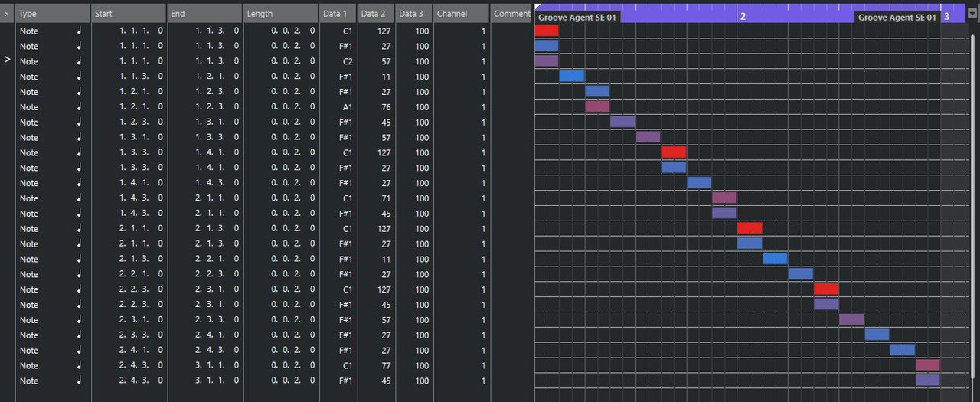Click the Channel column header
This screenshot has height=402, width=980.
(x=461, y=14)
